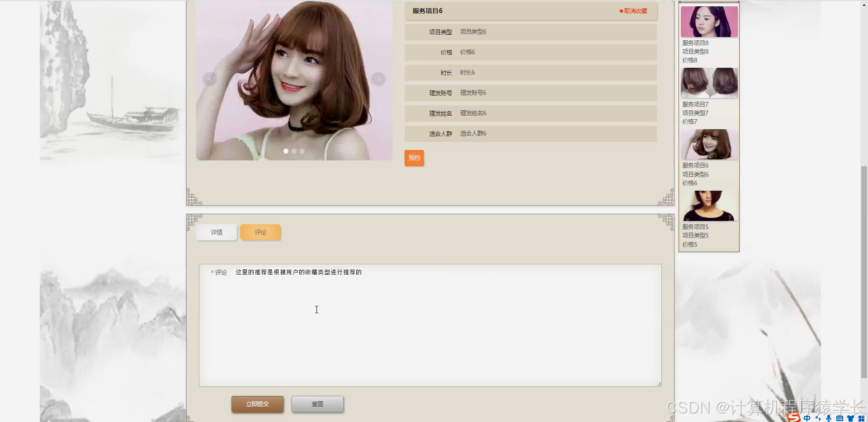The height and width of the screenshot is (422, 868).
Task: Open the 服务项目5 recommendation thumbnail
Action: coord(708,205)
